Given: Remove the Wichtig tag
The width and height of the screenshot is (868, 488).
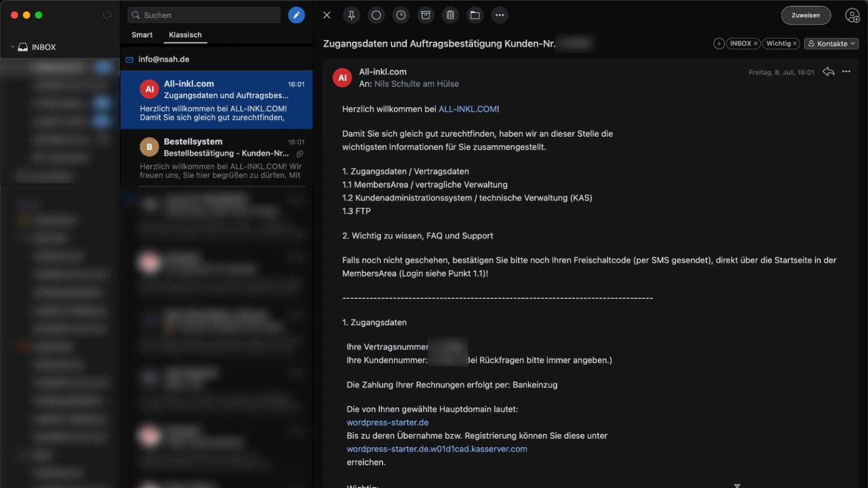Looking at the screenshot, I should [795, 43].
